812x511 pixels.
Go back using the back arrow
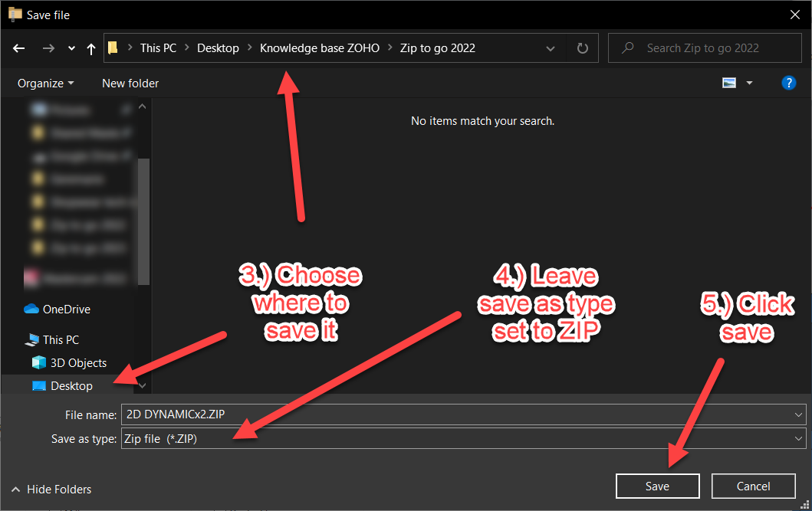click(19, 48)
